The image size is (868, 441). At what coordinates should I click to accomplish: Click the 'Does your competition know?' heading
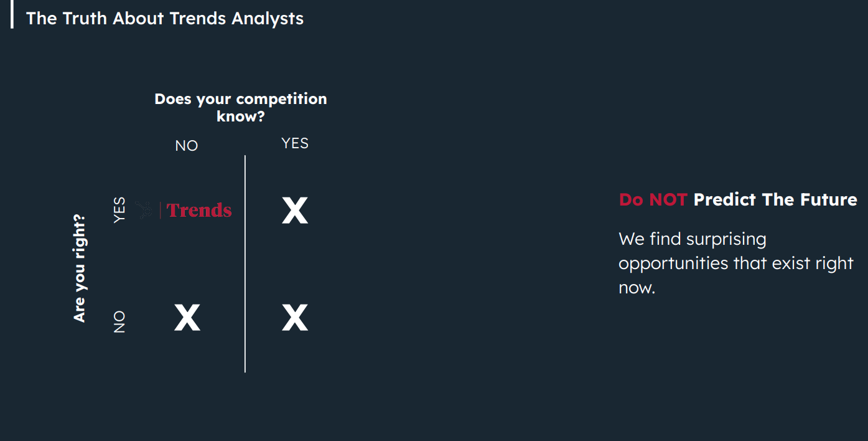point(241,107)
